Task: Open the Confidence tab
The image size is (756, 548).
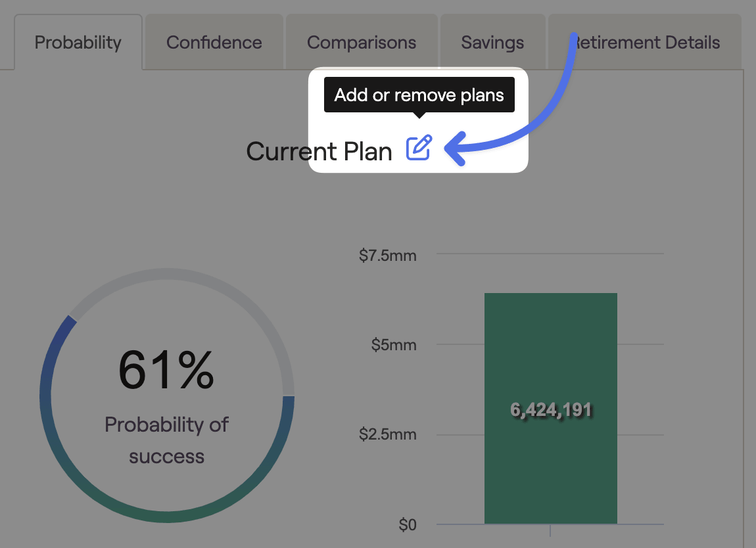Action: [x=214, y=43]
